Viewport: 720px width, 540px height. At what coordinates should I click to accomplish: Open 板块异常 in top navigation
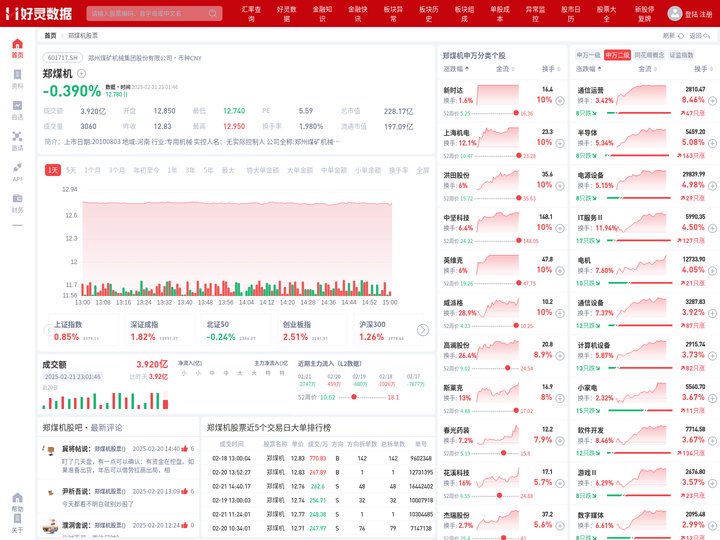(x=393, y=14)
